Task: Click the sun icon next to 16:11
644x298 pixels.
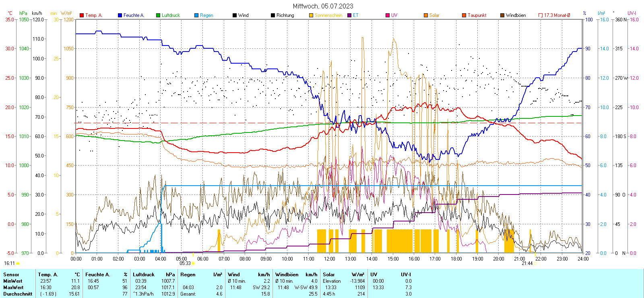Action: [x=18, y=263]
